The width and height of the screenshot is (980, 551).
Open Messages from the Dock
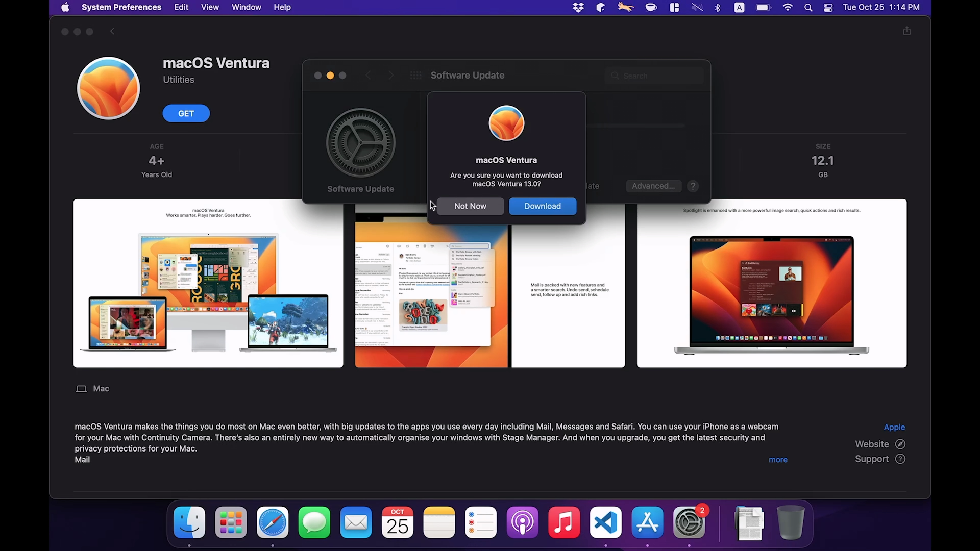point(314,522)
